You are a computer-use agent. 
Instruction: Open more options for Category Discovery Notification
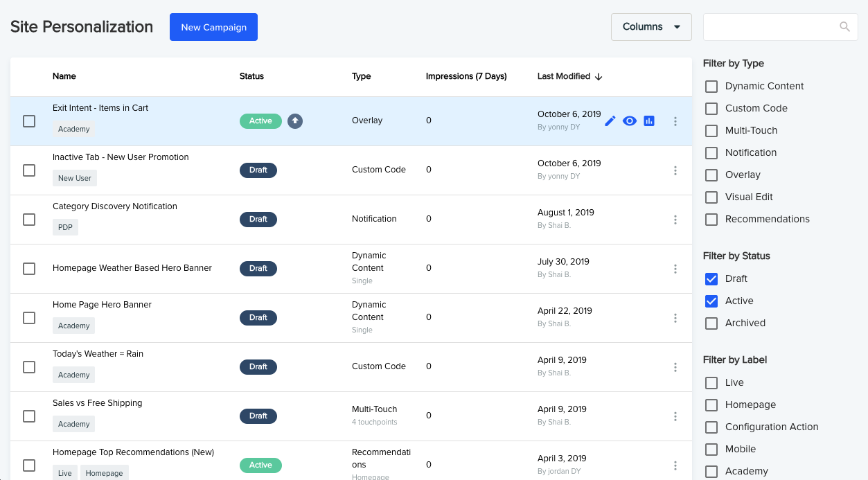[x=675, y=220]
